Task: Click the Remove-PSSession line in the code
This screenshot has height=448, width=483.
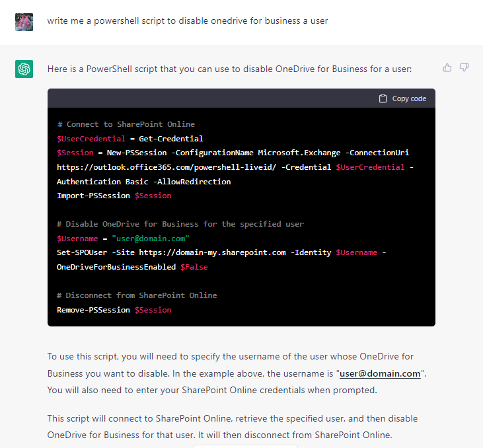Action: tap(114, 310)
